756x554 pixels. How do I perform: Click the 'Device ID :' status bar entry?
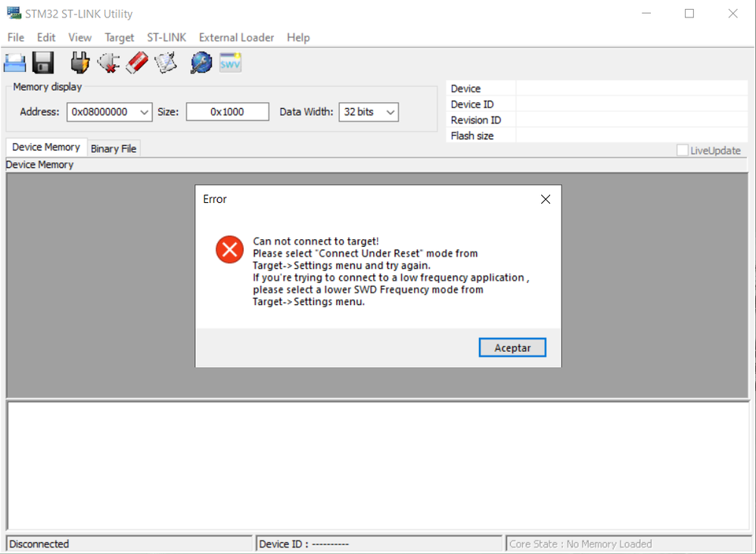(303, 544)
